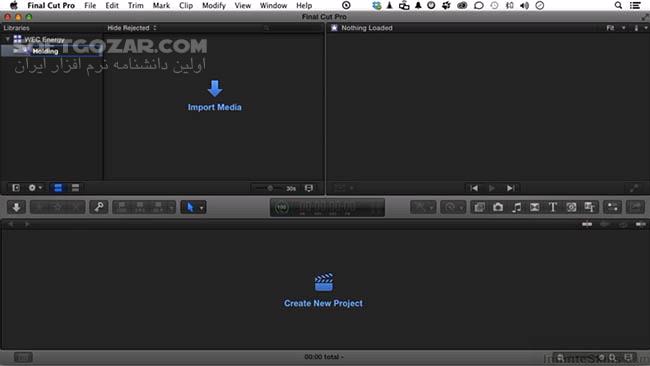Click the Create New Project link text

click(x=323, y=303)
